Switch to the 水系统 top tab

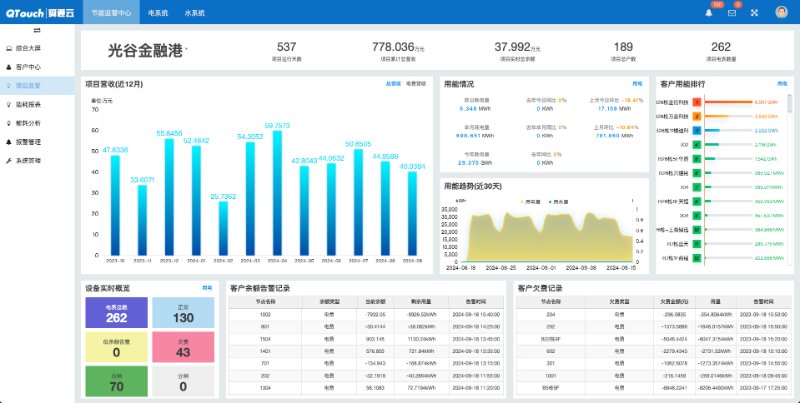coord(194,12)
